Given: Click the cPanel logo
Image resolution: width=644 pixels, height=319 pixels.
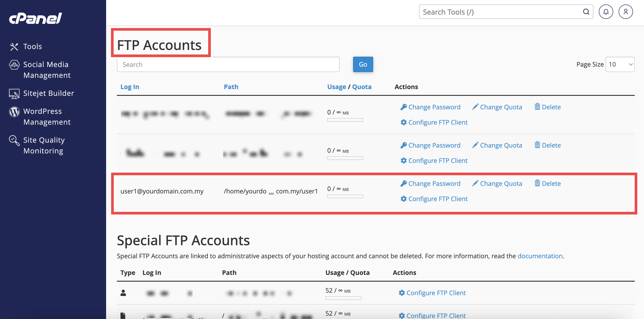Looking at the screenshot, I should coord(36,18).
